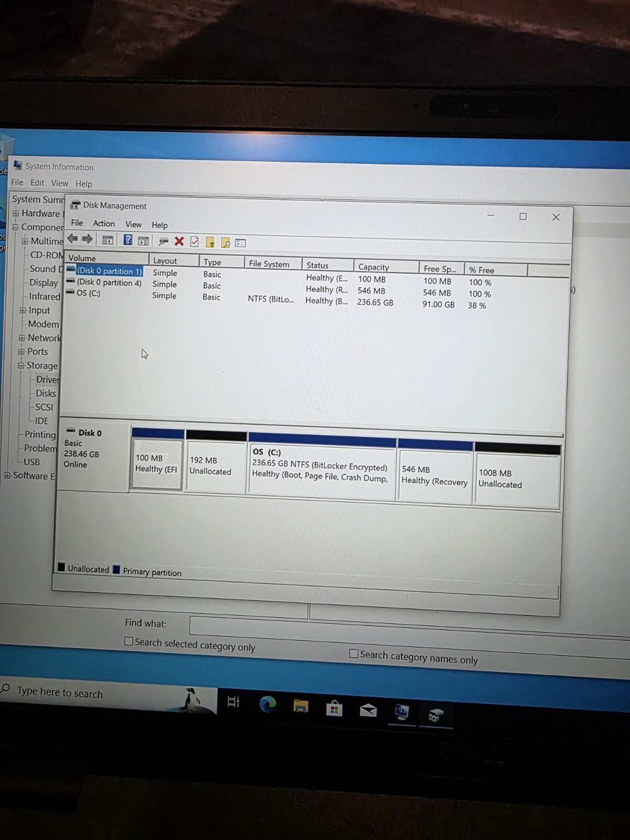Viewport: 630px width, 840px height.
Task: Collapse the Components tree node
Action: point(16,227)
